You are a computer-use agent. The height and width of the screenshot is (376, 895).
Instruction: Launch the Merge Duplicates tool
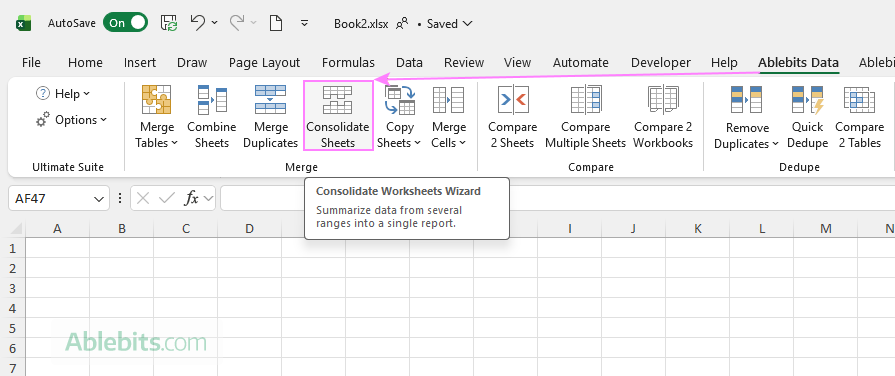click(271, 117)
